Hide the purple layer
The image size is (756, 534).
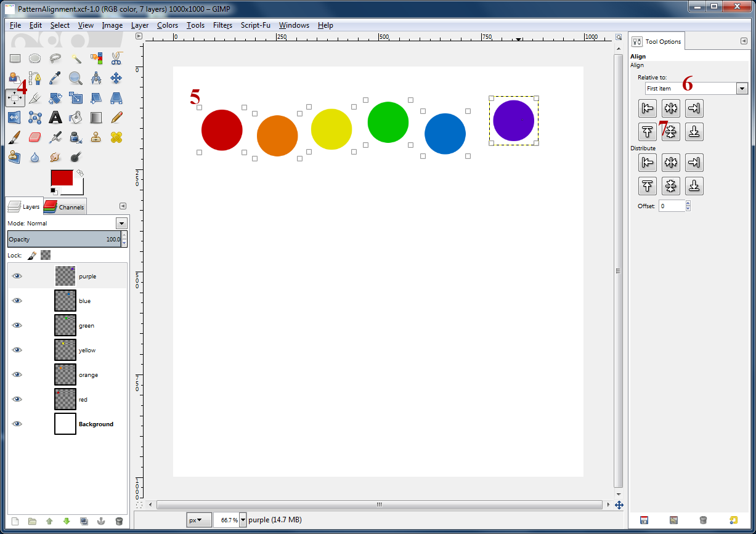point(17,276)
